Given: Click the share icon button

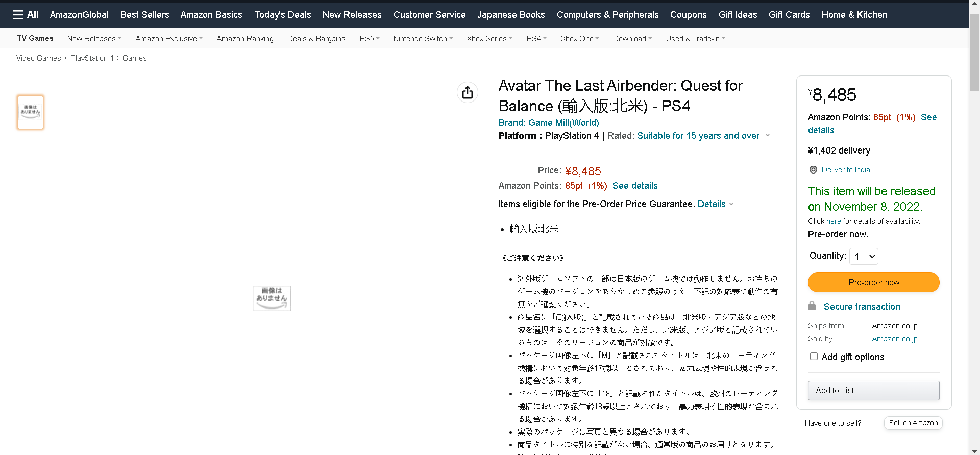Looking at the screenshot, I should coord(468,93).
